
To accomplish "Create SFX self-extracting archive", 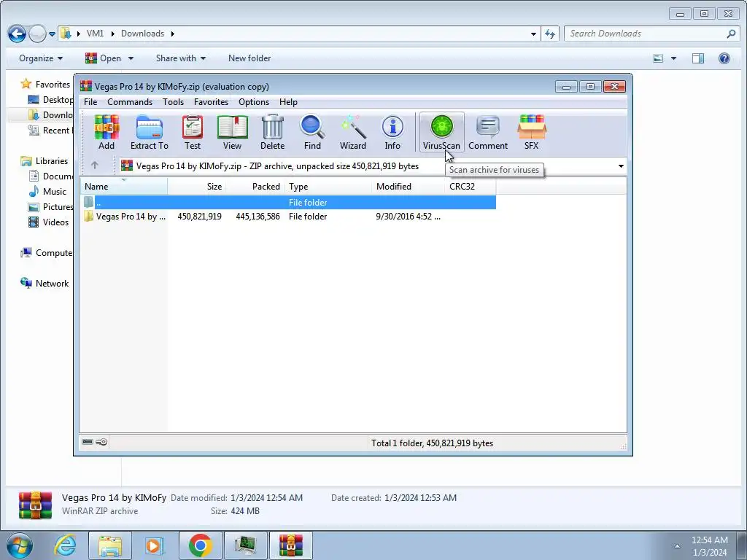I will [x=531, y=133].
